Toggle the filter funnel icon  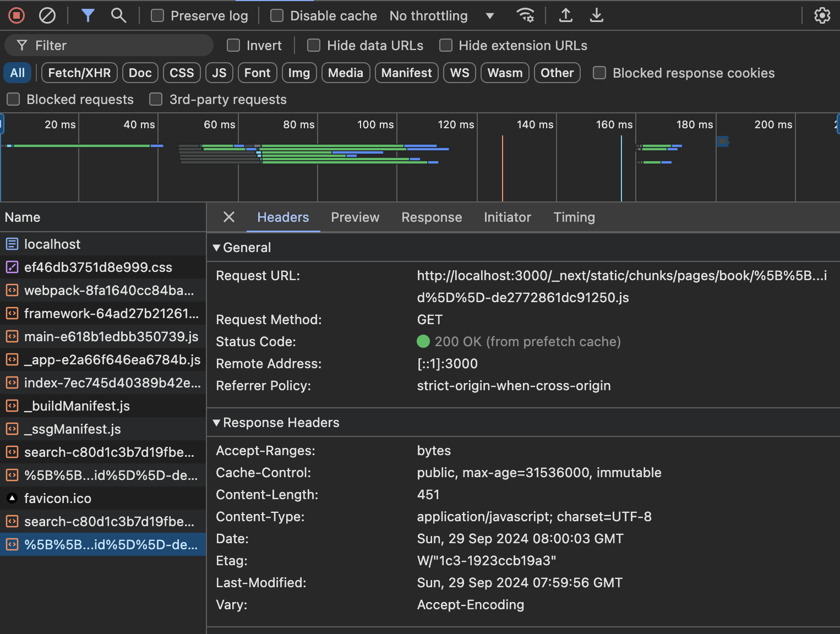pos(88,15)
